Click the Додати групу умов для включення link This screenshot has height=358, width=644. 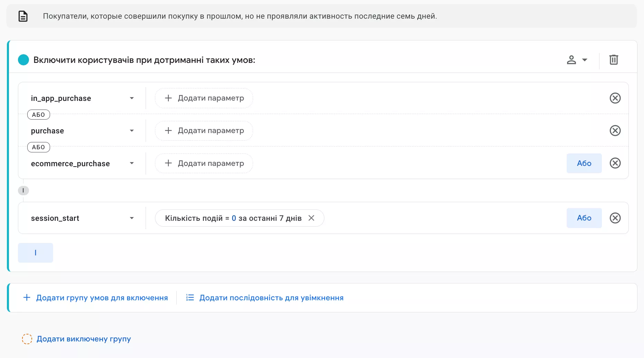[102, 297]
